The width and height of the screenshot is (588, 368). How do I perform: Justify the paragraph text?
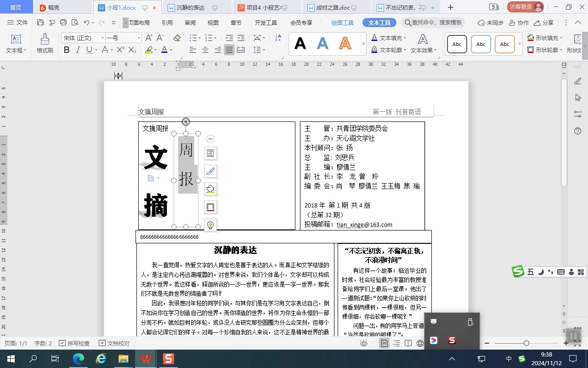click(x=229, y=50)
